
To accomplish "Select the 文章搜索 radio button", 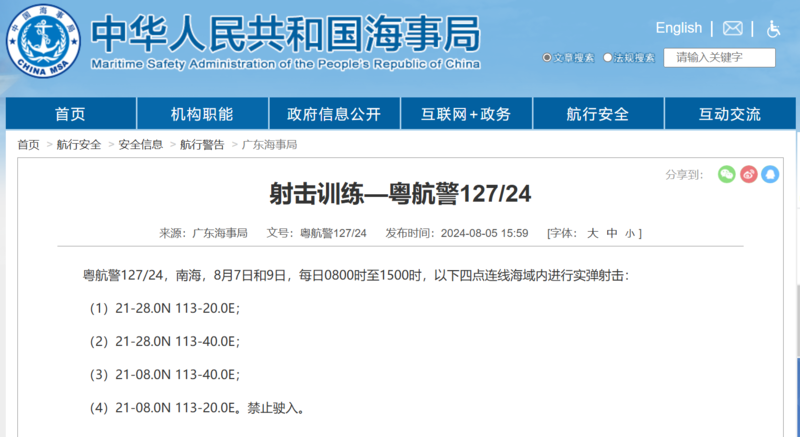I will click(x=547, y=58).
